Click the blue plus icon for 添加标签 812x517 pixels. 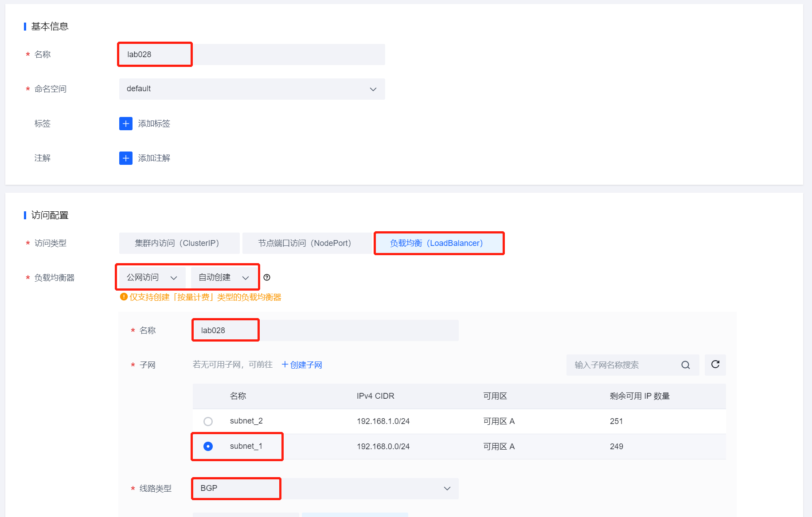[126, 124]
